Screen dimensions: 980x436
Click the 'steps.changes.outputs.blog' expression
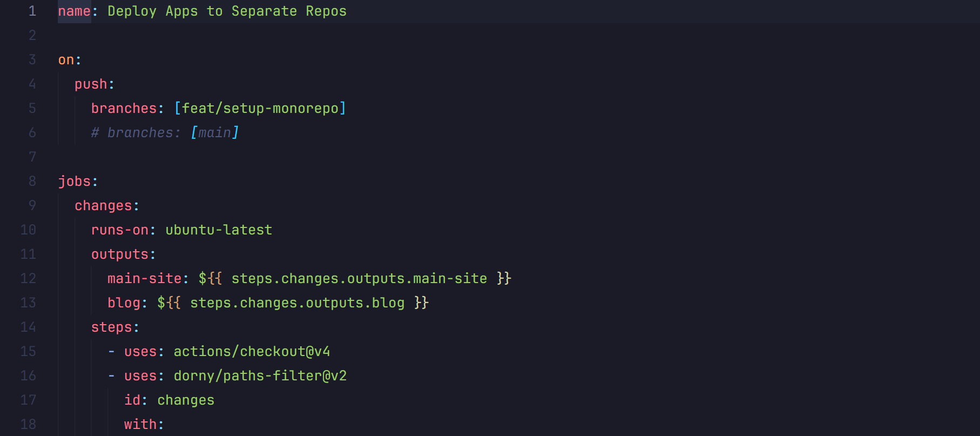pos(297,303)
